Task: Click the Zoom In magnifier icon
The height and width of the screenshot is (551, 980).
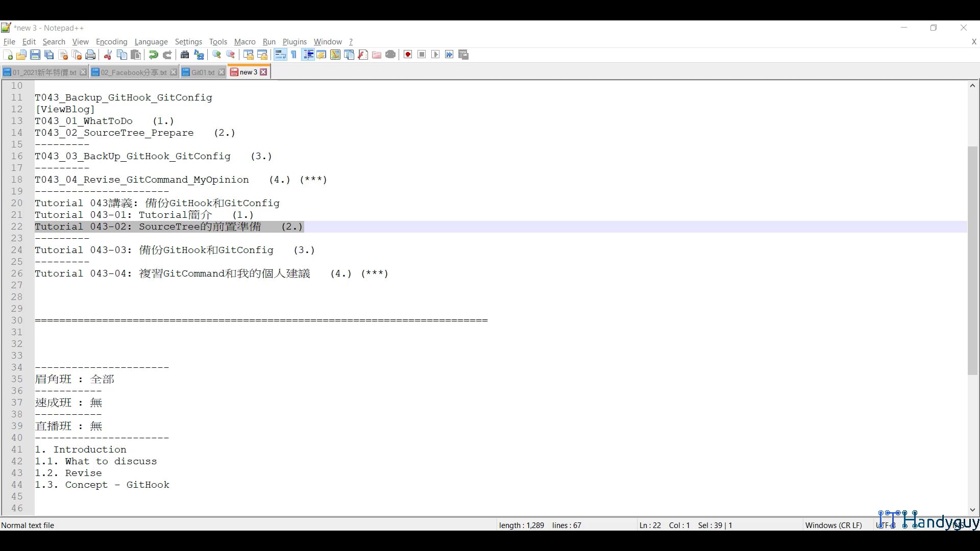Action: pyautogui.click(x=216, y=55)
